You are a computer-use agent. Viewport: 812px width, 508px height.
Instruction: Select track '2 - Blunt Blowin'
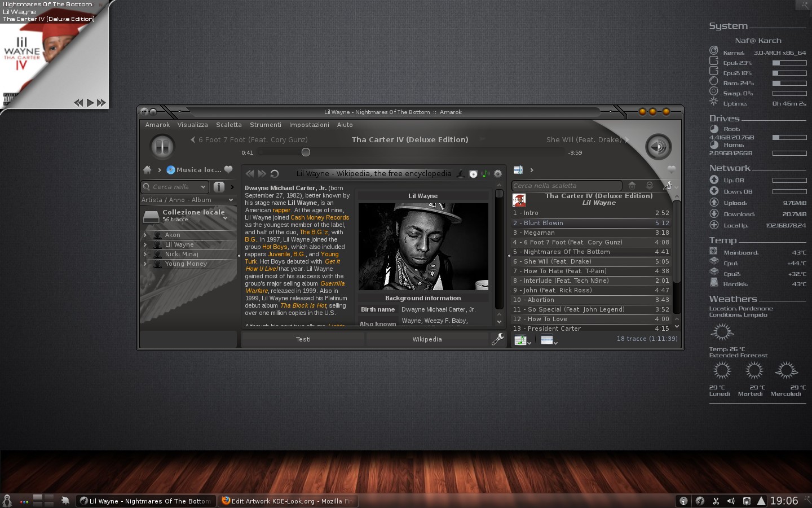point(591,223)
